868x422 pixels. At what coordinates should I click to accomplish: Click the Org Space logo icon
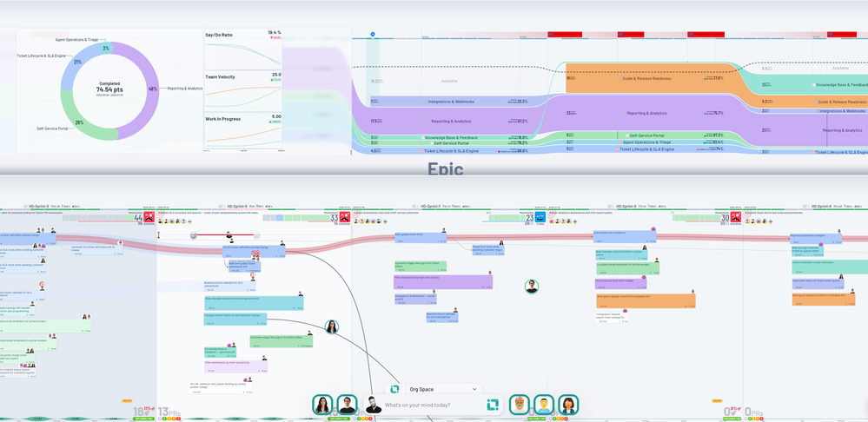pyautogui.click(x=394, y=389)
